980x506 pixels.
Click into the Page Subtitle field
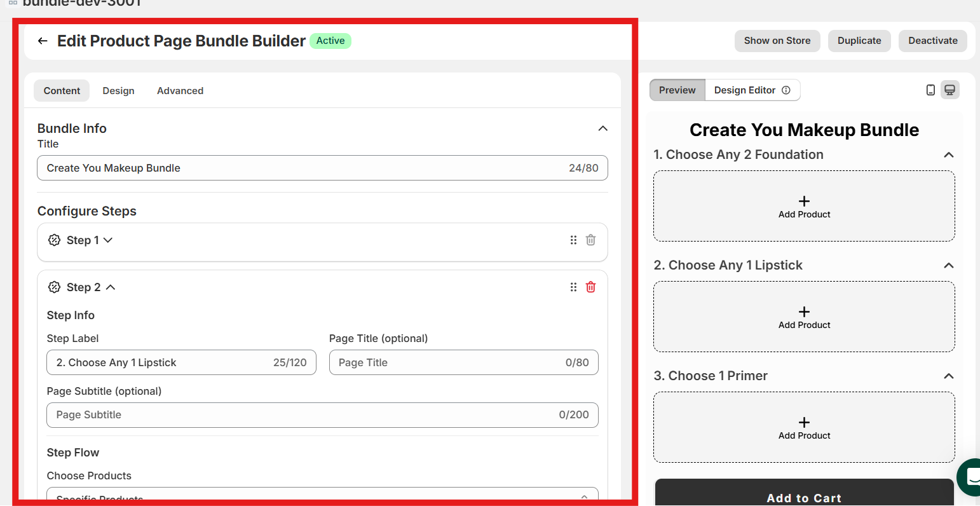305,415
